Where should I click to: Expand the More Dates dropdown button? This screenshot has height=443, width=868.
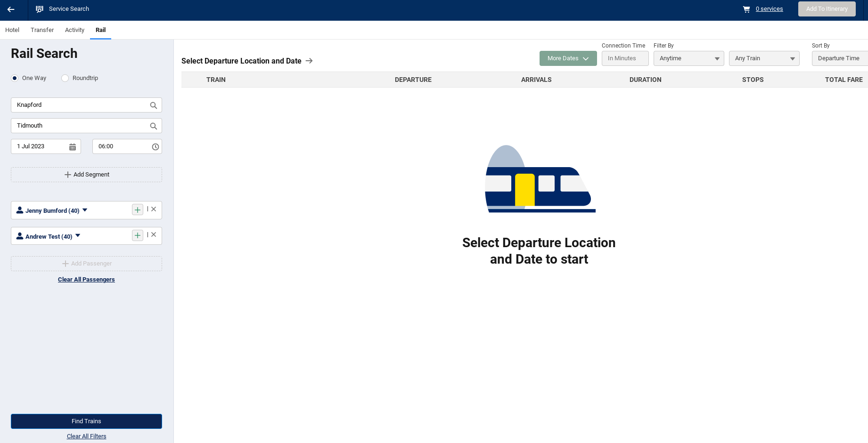click(x=568, y=58)
